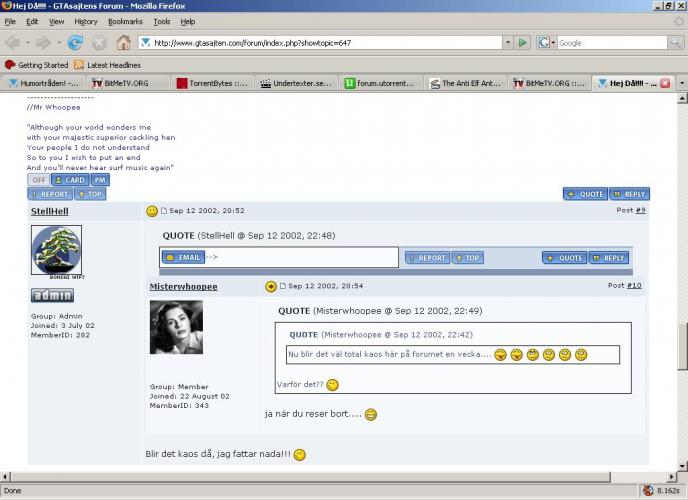Go to the Home page
Image resolution: width=688 pixels, height=500 pixels.
click(123, 43)
